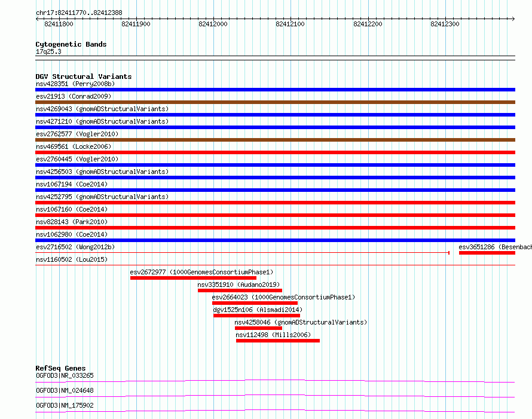The height and width of the screenshot is (419, 532).
Task: Click the chr17:82411770..82412388 region label
Action: [x=79, y=13]
